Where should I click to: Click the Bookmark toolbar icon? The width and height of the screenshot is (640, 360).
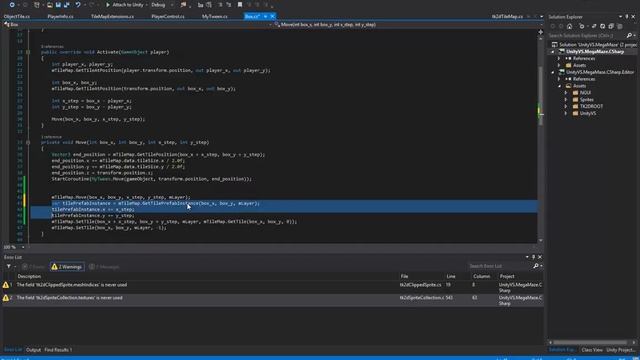[x=240, y=5]
